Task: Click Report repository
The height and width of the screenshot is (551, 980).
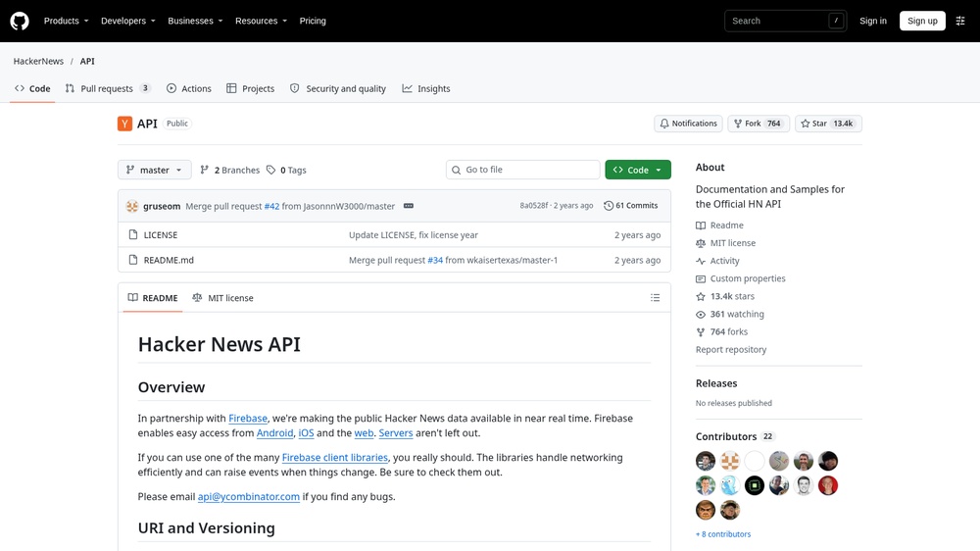Action: [731, 350]
